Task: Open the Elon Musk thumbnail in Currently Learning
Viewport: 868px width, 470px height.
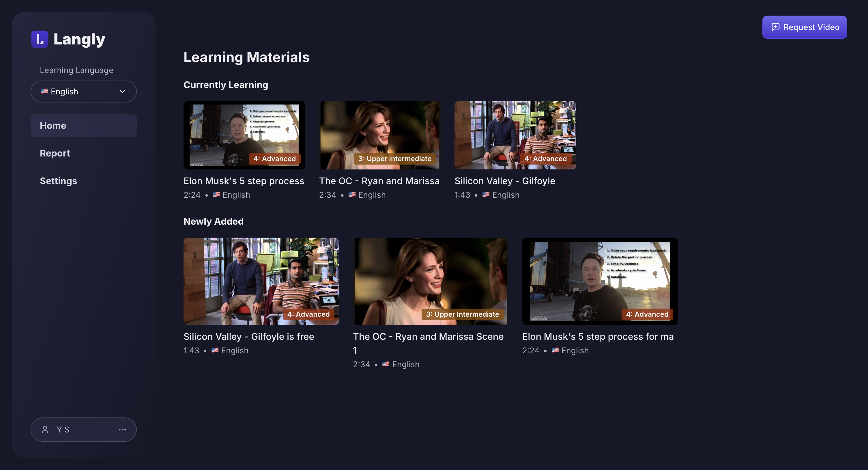Action: (236, 131)
